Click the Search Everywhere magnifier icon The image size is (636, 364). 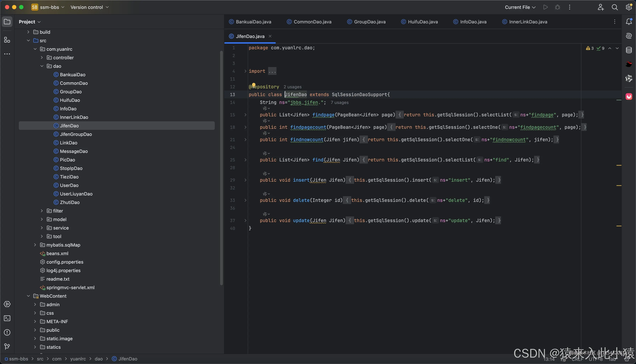tap(615, 7)
